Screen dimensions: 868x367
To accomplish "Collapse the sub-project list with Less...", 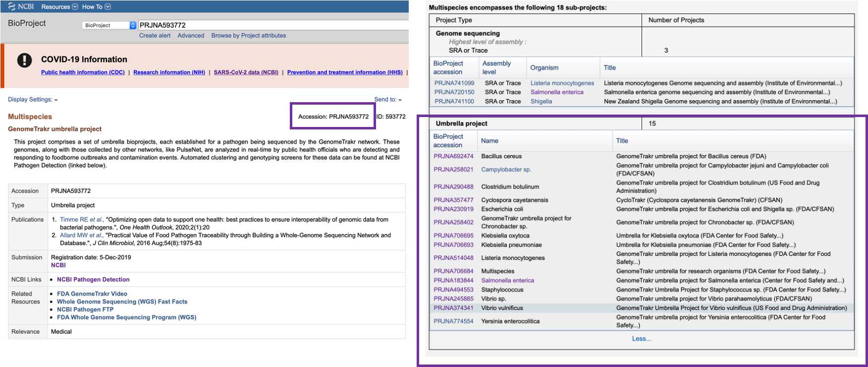I will click(641, 339).
